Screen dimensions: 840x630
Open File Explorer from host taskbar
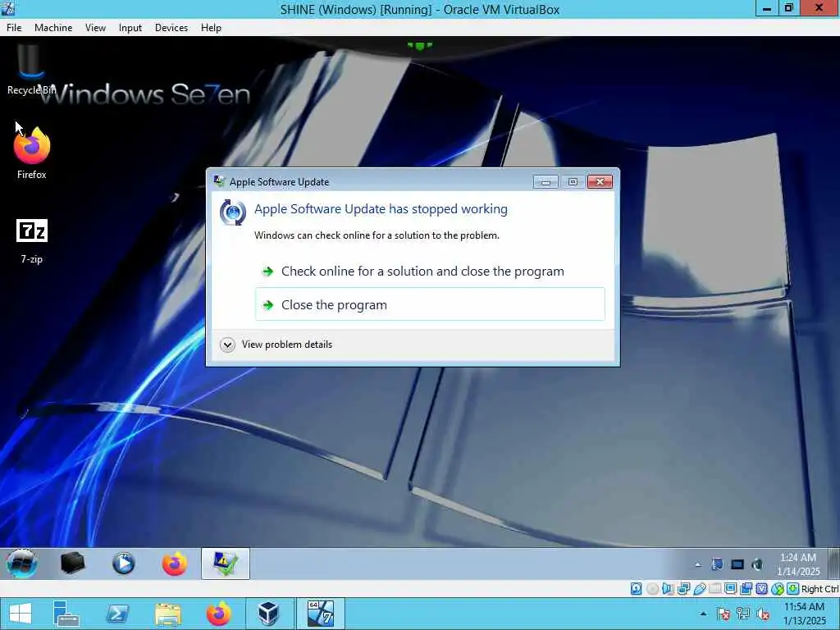[x=168, y=614]
